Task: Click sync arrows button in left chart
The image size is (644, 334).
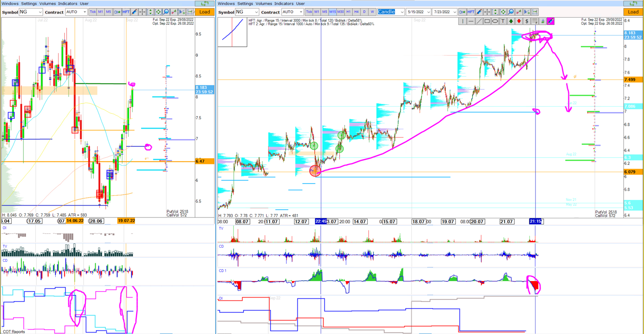Action: [205, 3]
